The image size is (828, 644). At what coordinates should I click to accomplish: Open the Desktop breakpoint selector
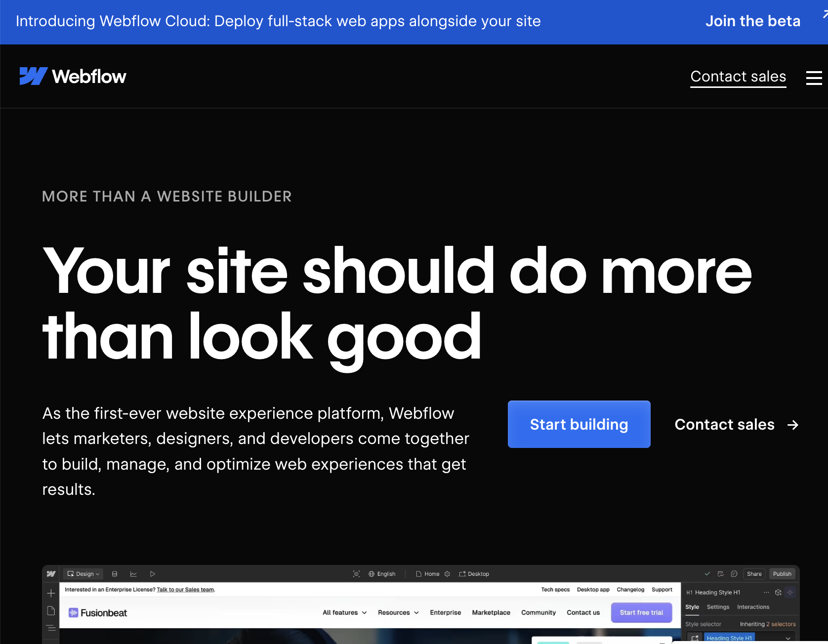pos(474,574)
